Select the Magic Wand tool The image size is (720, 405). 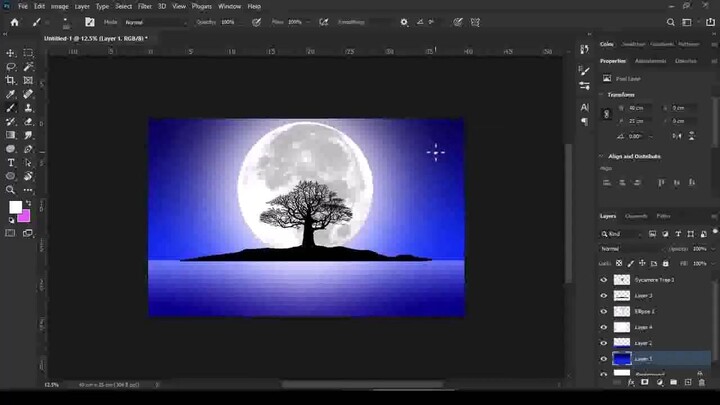[x=28, y=67]
